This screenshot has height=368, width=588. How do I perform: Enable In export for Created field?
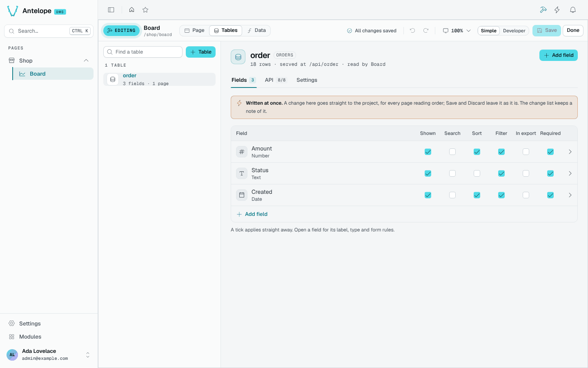coord(526,195)
